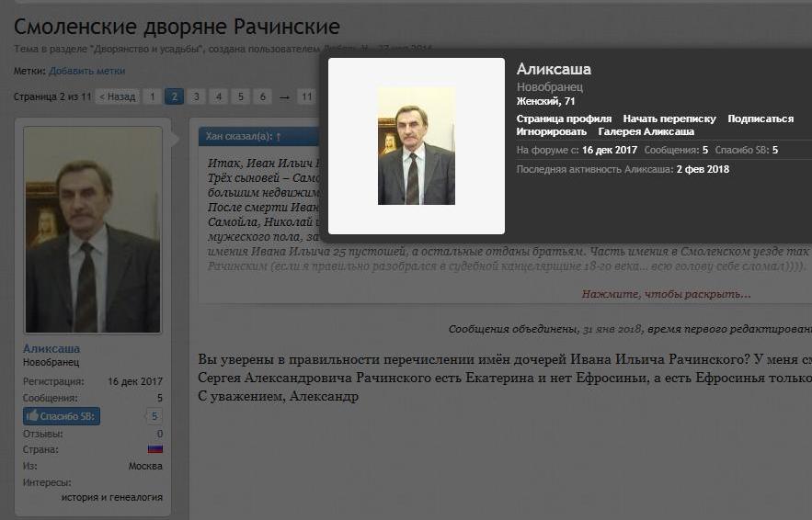Click signature line 'С уважением, Александр'
This screenshot has height=520, width=812.
tap(278, 396)
